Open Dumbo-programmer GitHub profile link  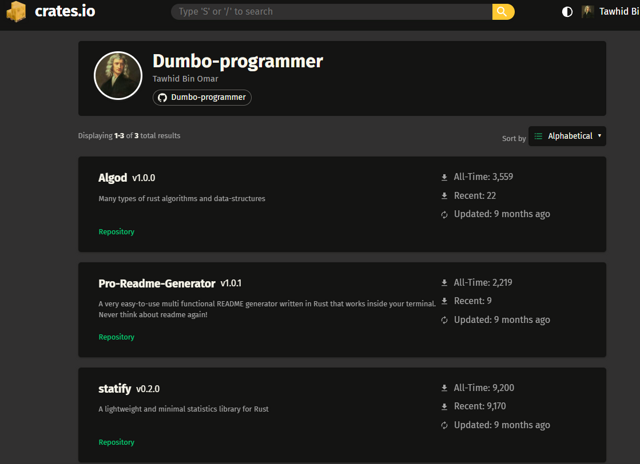(202, 98)
